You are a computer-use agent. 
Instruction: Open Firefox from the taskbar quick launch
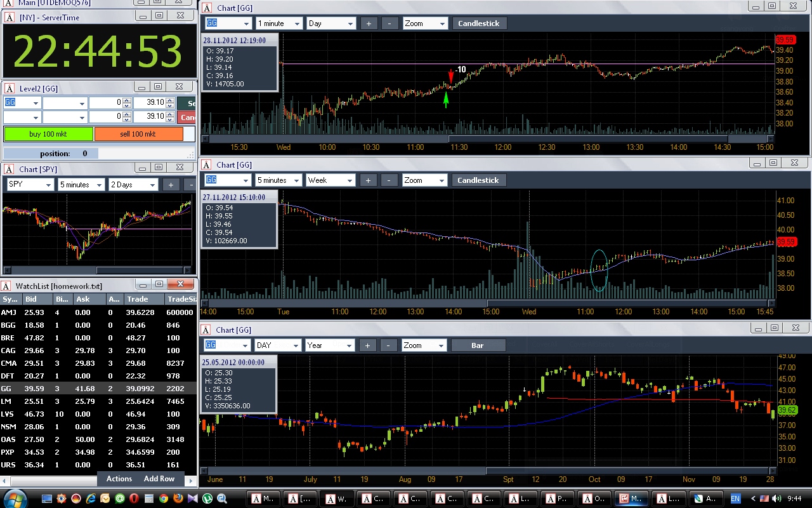(178, 498)
